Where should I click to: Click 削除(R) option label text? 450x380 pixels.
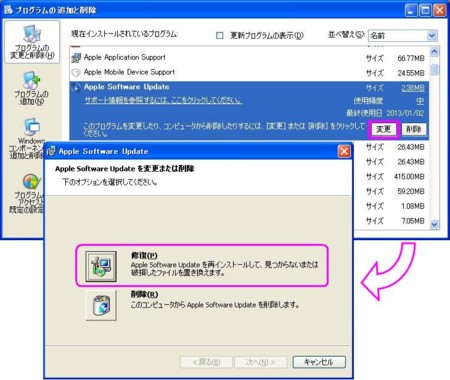tap(144, 294)
